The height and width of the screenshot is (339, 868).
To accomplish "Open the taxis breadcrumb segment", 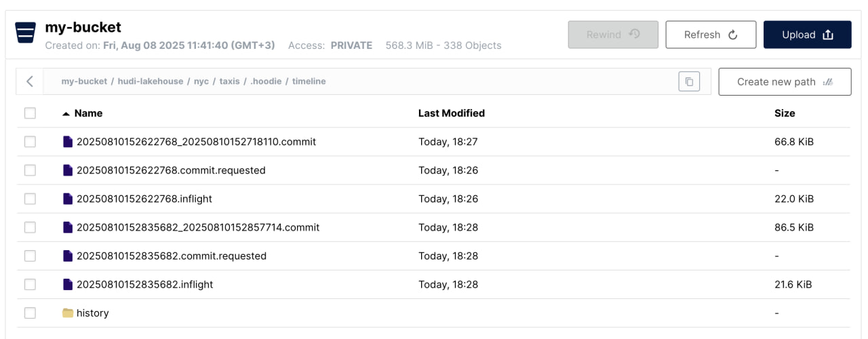I will (229, 81).
